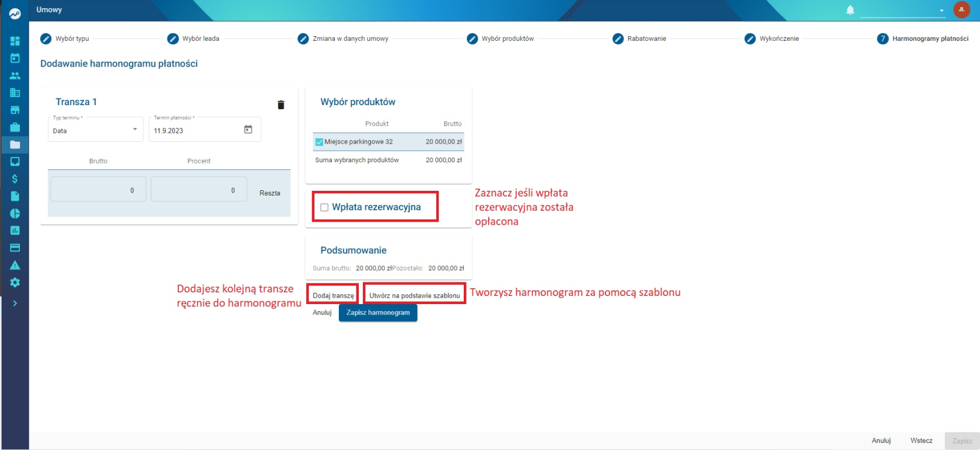Delete Transza 1 with the trash icon
This screenshot has height=450, width=980.
(281, 104)
